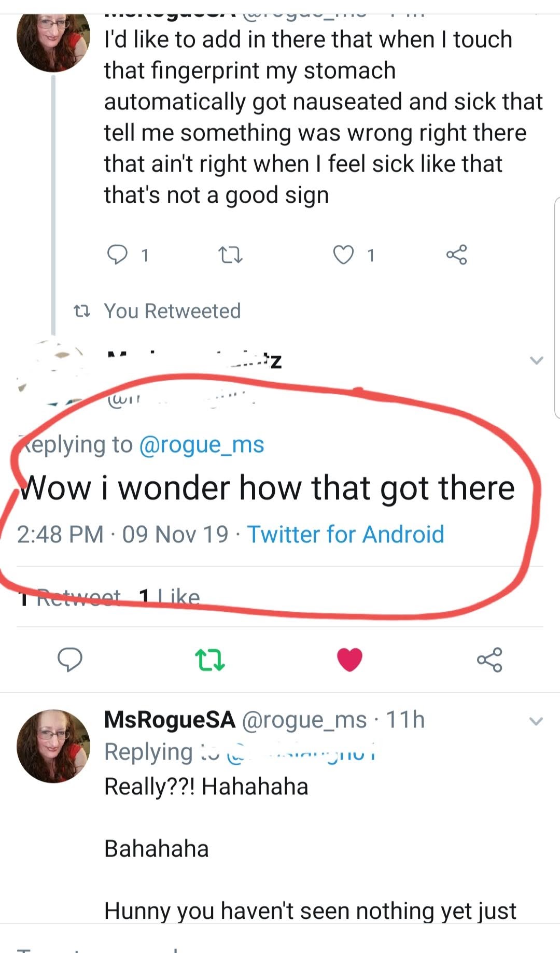Open MsRogueSA avatar beside 'Really??!' reply
Image resolution: width=560 pixels, height=953 pixels.
tap(53, 746)
